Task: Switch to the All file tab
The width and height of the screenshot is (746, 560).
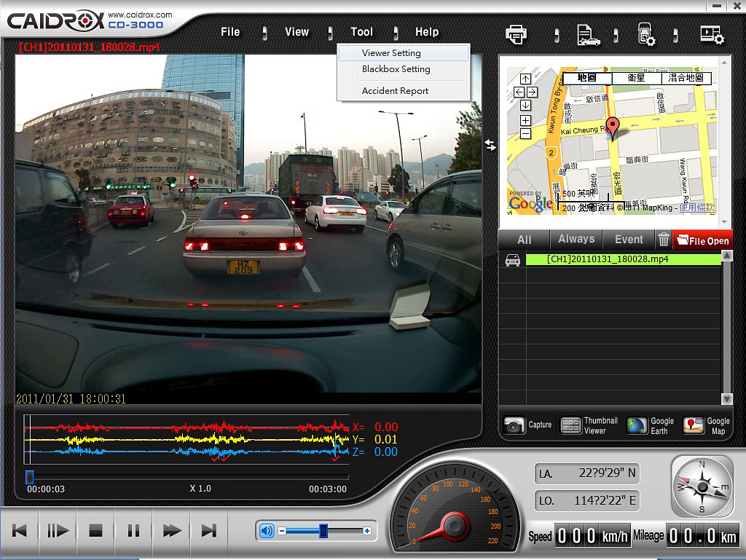Action: pos(524,240)
